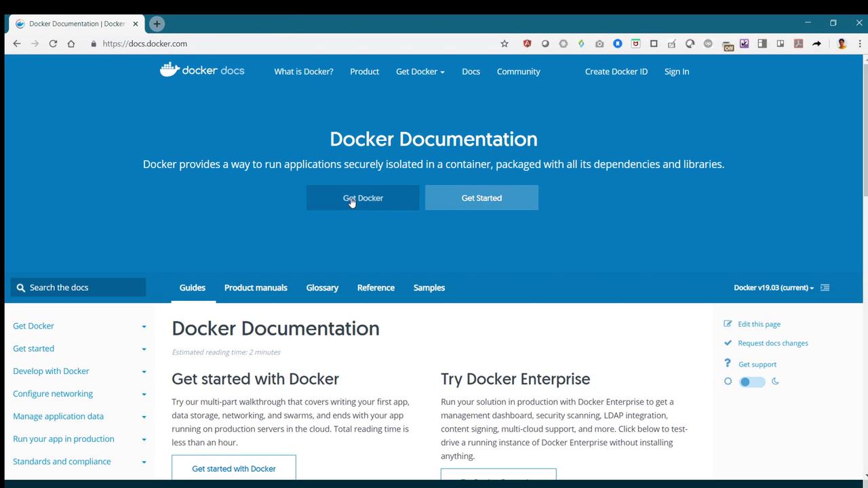Click the Angular extension icon in toolbar
This screenshot has width=868, height=488.
point(527,43)
